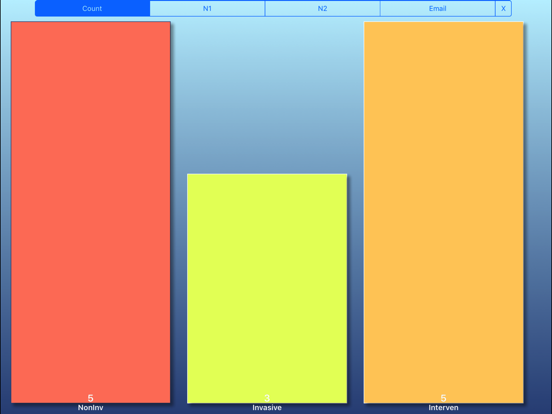Click the value 5 on NonInv bar
This screenshot has height=414, width=552.
pyautogui.click(x=90, y=398)
